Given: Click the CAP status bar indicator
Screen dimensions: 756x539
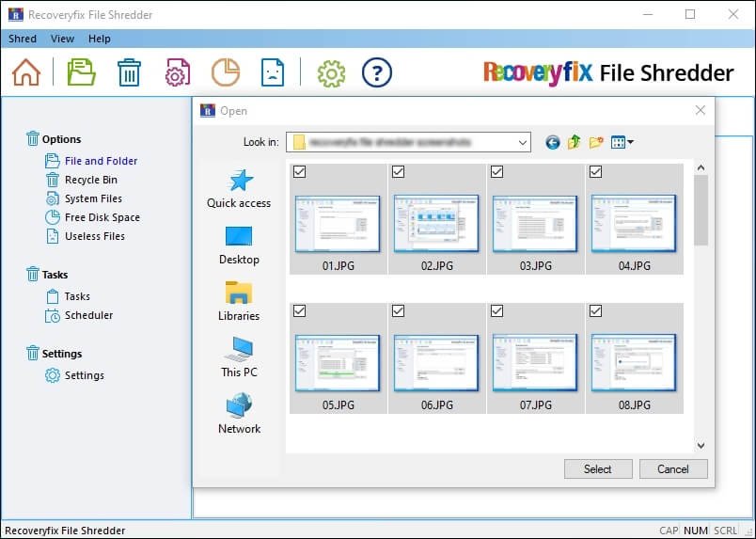Looking at the screenshot, I should (x=669, y=531).
